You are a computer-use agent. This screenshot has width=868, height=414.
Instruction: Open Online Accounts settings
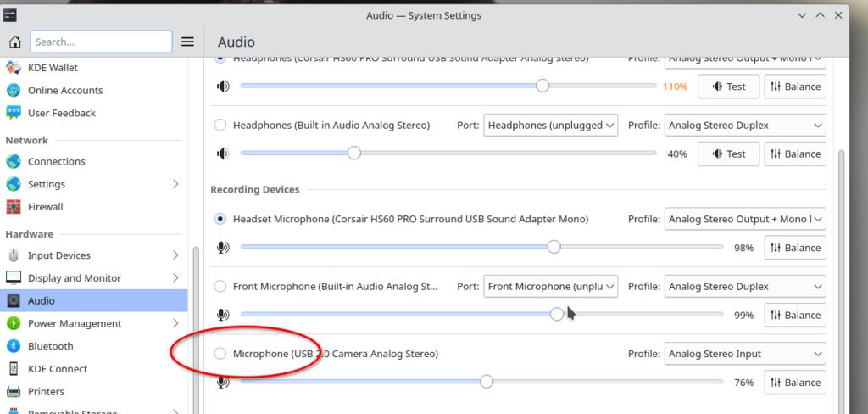[x=93, y=90]
